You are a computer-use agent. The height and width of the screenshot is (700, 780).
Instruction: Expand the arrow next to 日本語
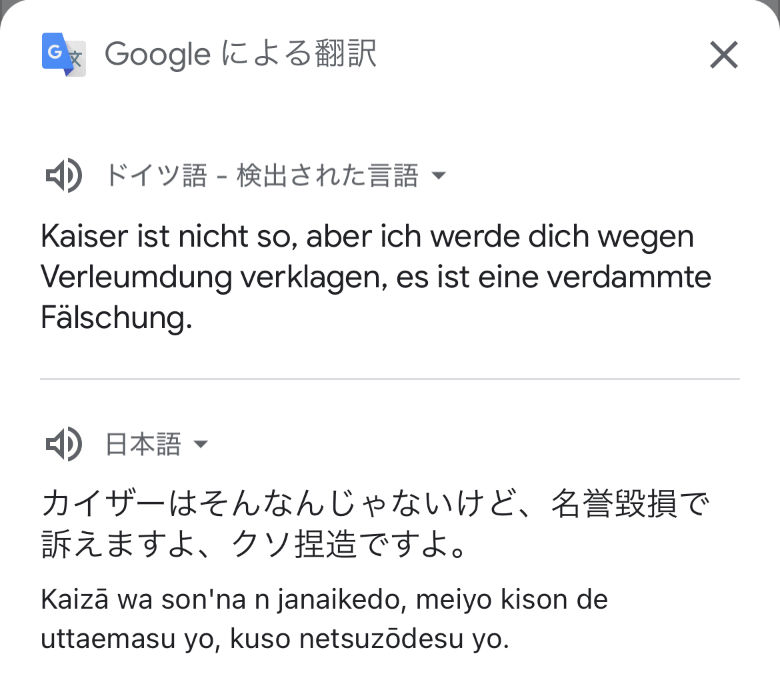tap(200, 444)
